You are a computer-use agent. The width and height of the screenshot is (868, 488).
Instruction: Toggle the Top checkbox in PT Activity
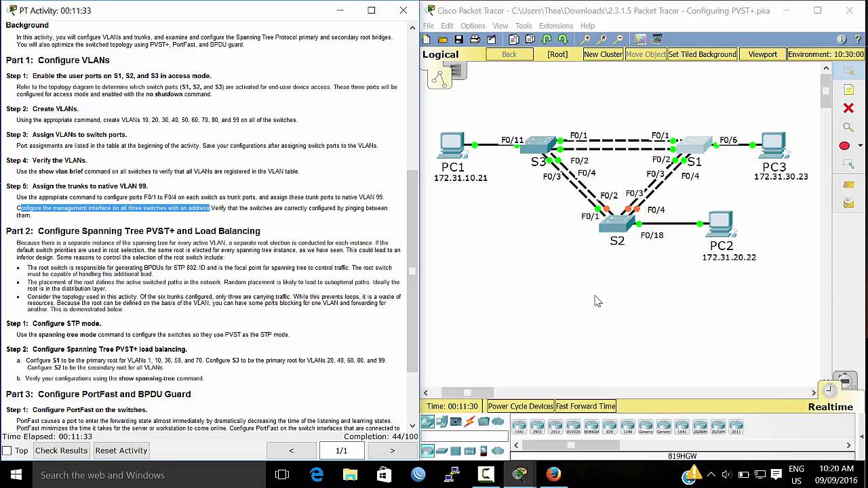tap(7, 451)
